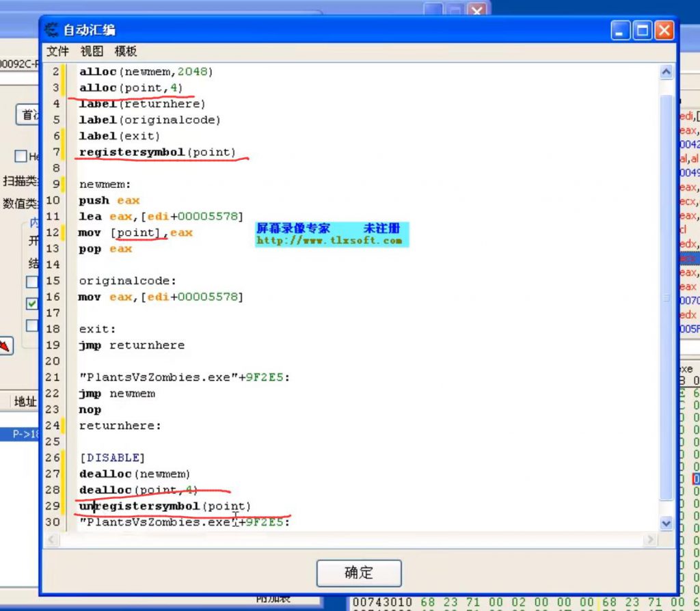This screenshot has width=700, height=611.
Task: Maximize the 自动汇编 window
Action: [643, 31]
